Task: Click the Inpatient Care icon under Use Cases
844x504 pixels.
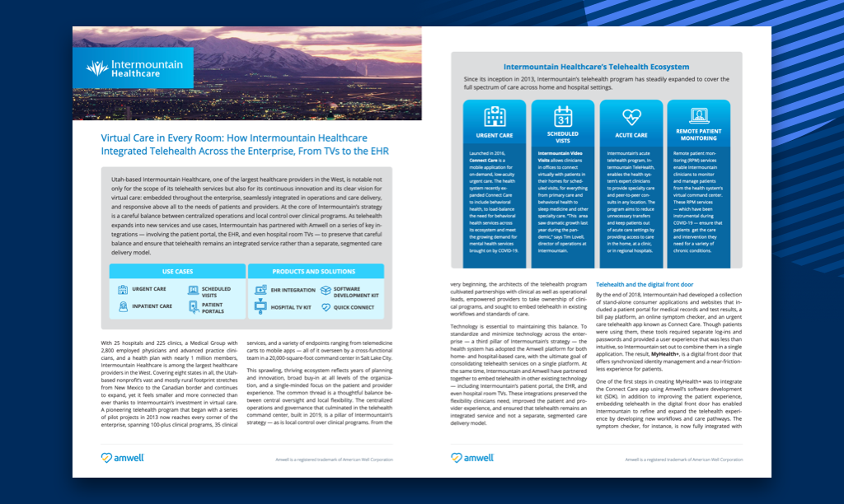Action: click(123, 306)
